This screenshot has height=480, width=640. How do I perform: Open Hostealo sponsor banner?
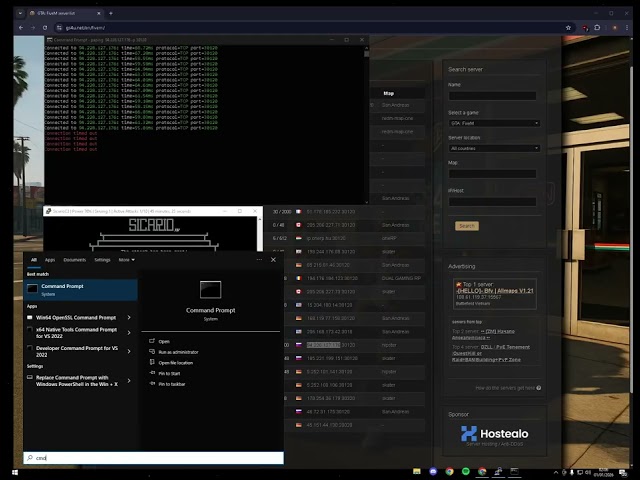click(494, 435)
